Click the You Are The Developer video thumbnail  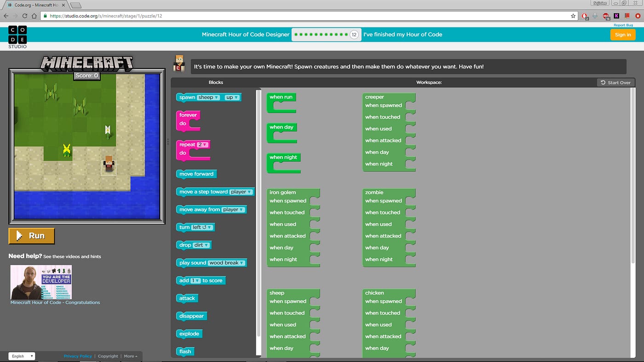41,282
